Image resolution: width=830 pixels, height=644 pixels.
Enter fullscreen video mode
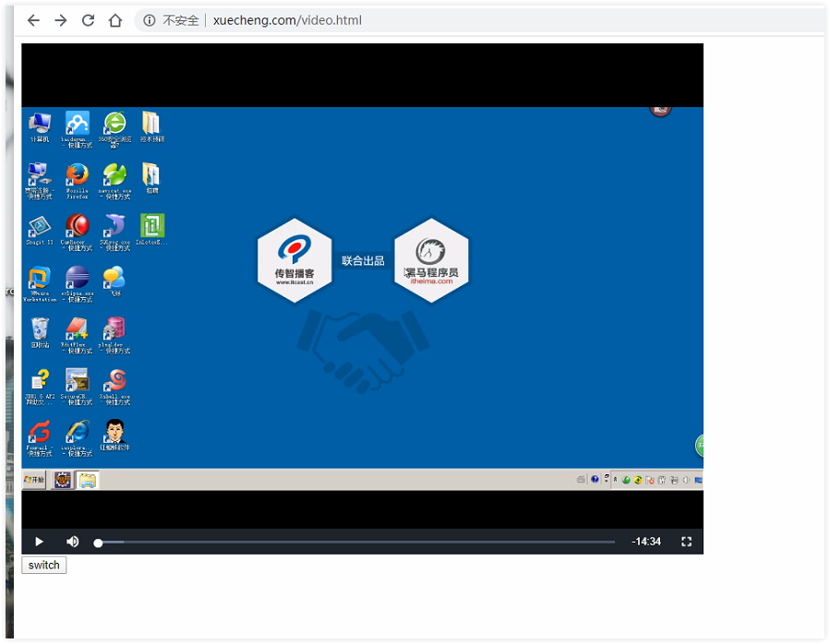[x=686, y=542]
